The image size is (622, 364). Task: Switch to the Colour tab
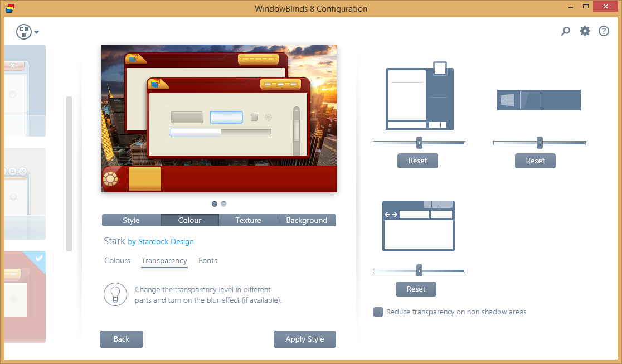(189, 220)
